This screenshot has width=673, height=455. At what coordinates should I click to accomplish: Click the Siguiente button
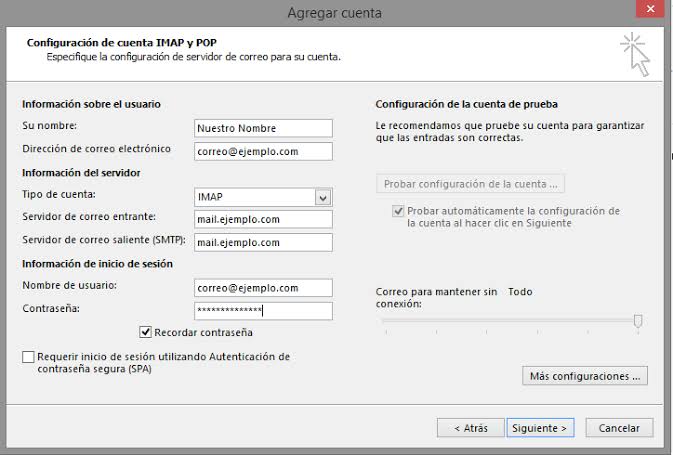click(x=540, y=428)
